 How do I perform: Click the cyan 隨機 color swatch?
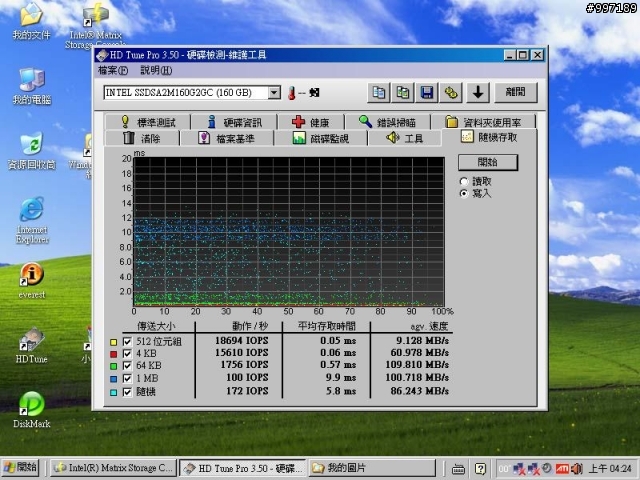[113, 392]
